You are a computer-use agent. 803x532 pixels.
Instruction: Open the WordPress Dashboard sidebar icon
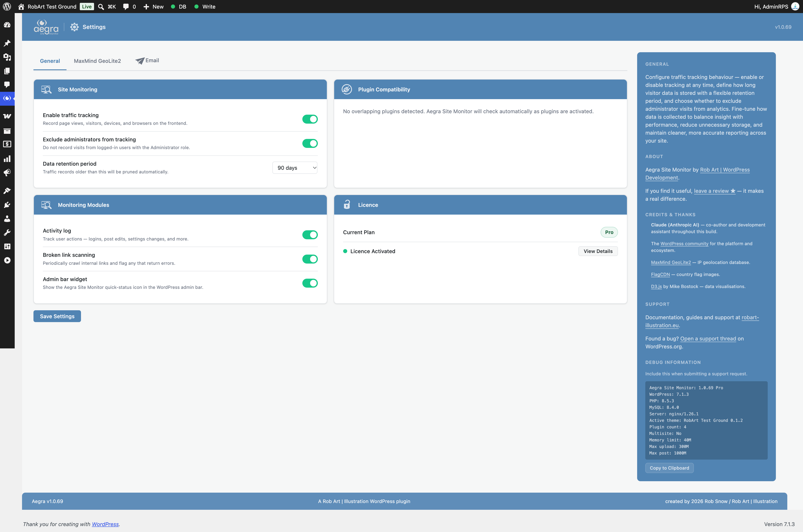pyautogui.click(x=7, y=25)
